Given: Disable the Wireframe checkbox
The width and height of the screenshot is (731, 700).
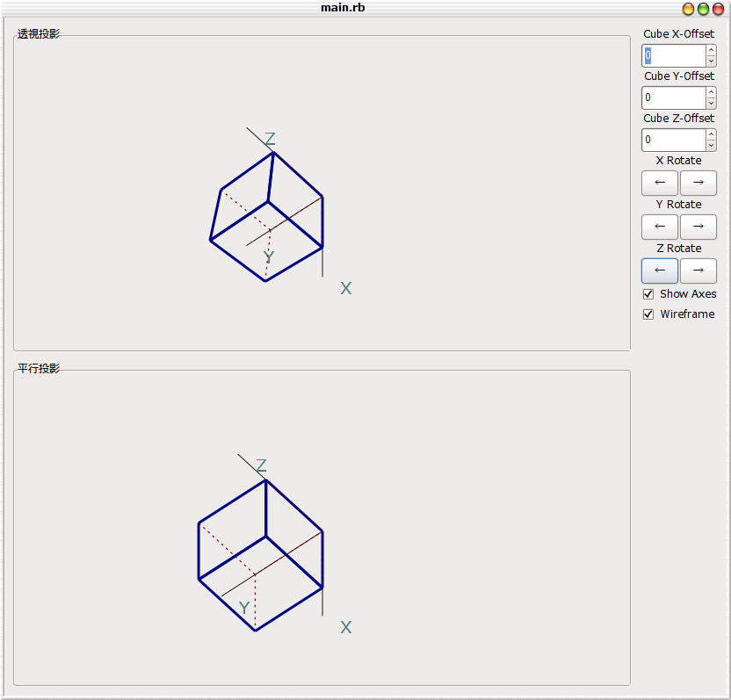Looking at the screenshot, I should pyautogui.click(x=648, y=314).
